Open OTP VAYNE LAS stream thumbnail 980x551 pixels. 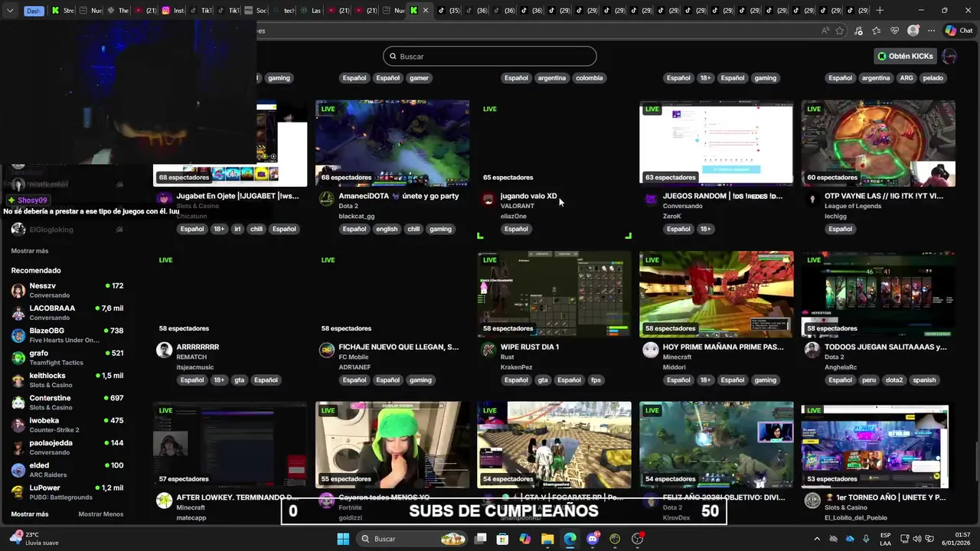click(x=878, y=143)
